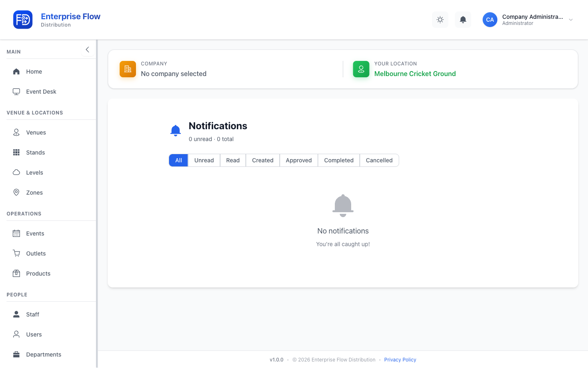Expand the Company Administrator account dropdown chevron
This screenshot has width=588, height=368.
pyautogui.click(x=571, y=20)
